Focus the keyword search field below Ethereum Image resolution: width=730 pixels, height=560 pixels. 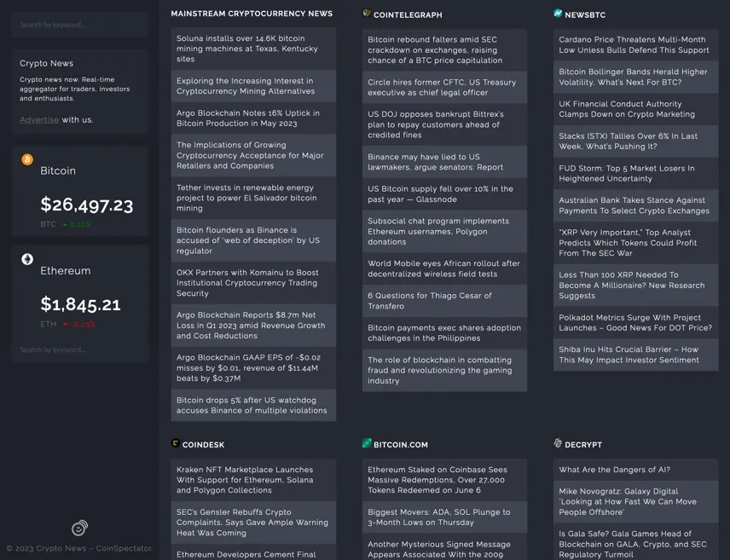(x=80, y=349)
